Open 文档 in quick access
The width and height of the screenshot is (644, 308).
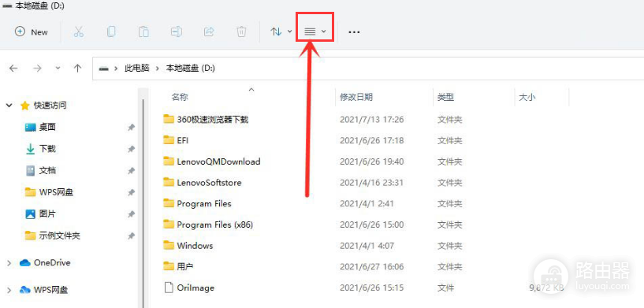[47, 170]
